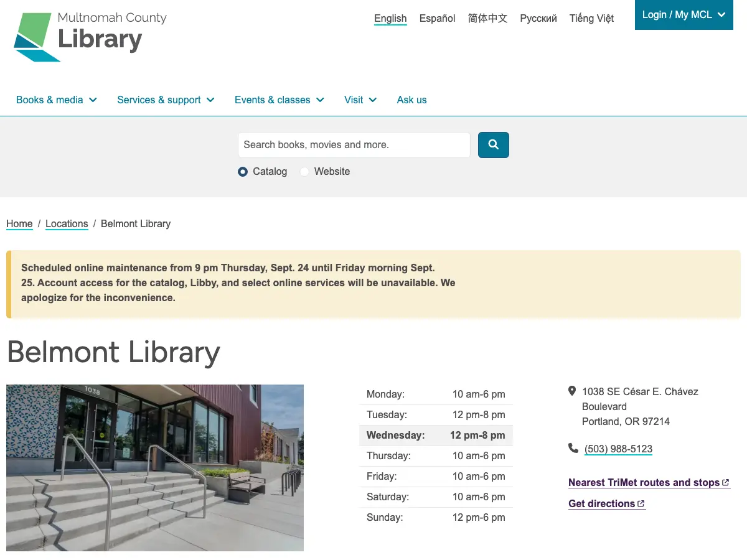Click the 1038 SE César E. Chávez address text

click(640, 399)
